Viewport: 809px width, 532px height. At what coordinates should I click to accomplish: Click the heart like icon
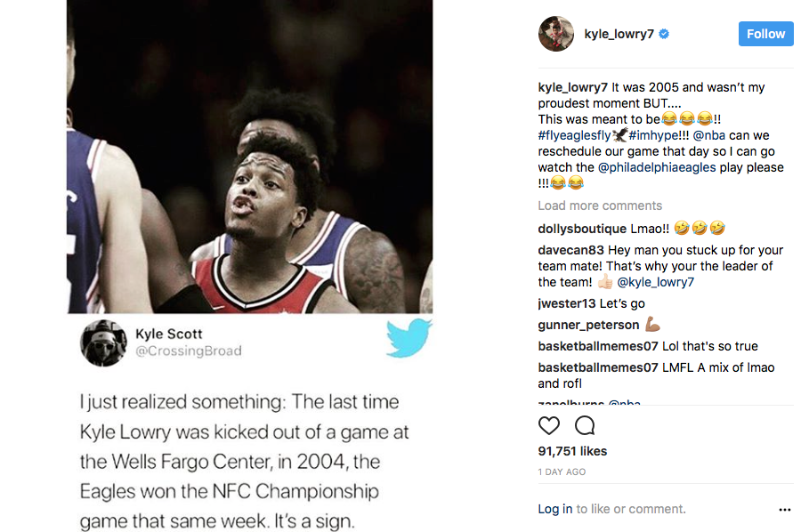[549, 425]
